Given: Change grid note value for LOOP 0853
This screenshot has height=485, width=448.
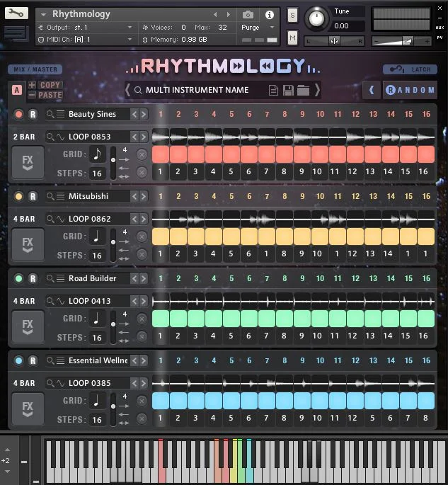Looking at the screenshot, I should pos(97,154).
